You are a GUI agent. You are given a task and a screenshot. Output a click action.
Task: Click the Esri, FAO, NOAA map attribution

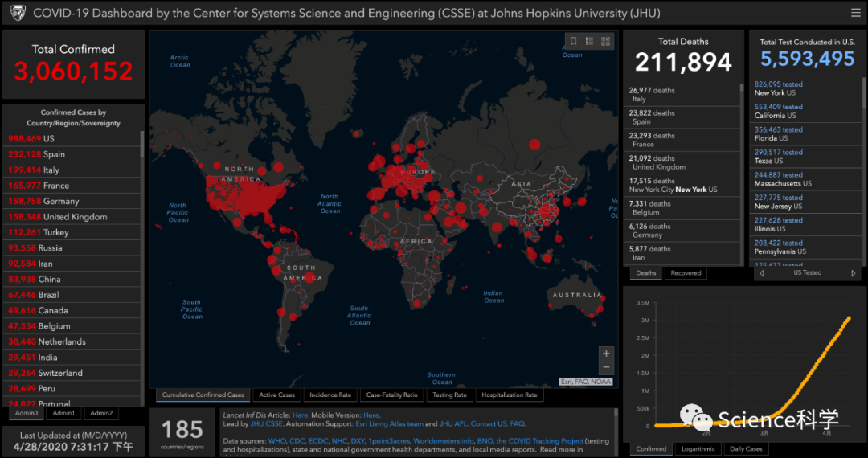coord(586,381)
